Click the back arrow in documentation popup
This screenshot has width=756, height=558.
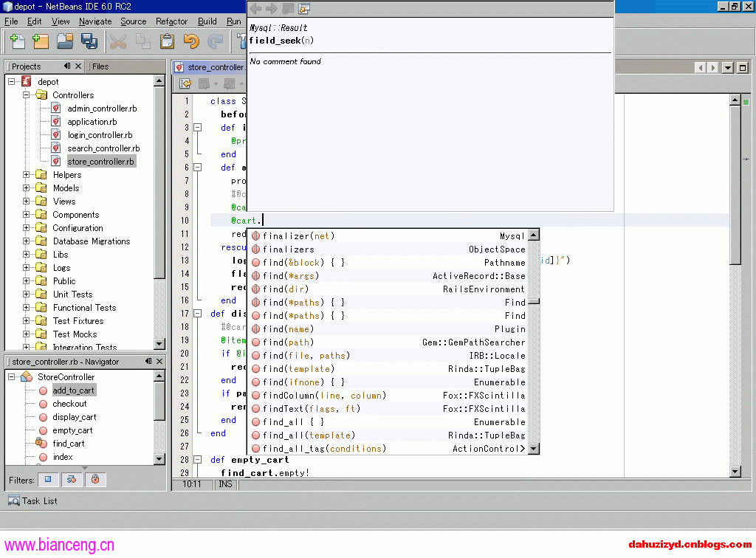(x=255, y=8)
